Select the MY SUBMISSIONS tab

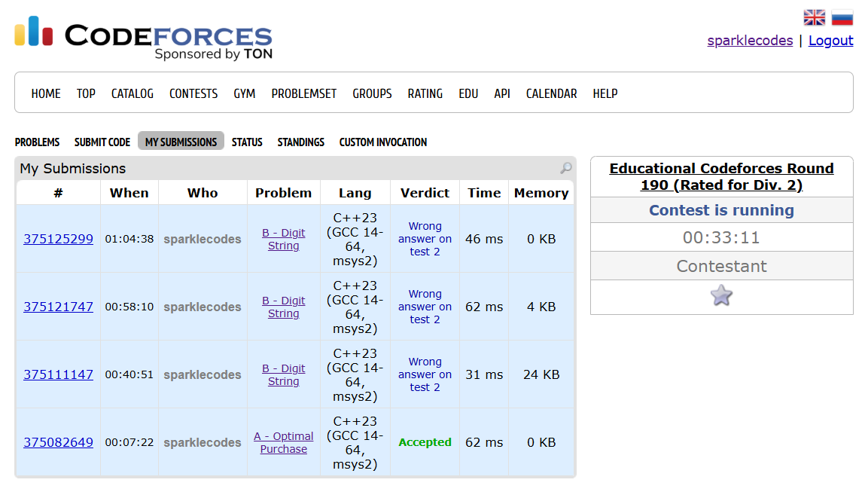click(x=181, y=142)
